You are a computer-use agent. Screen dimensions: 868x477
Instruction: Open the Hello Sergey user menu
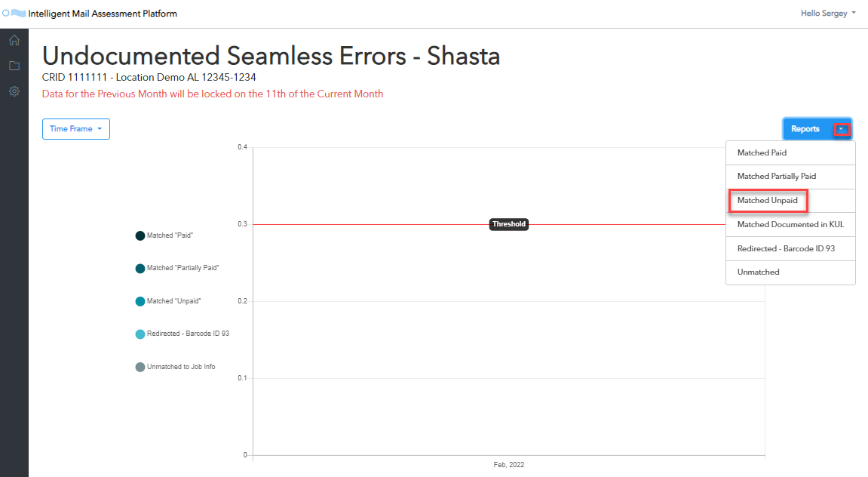[828, 14]
